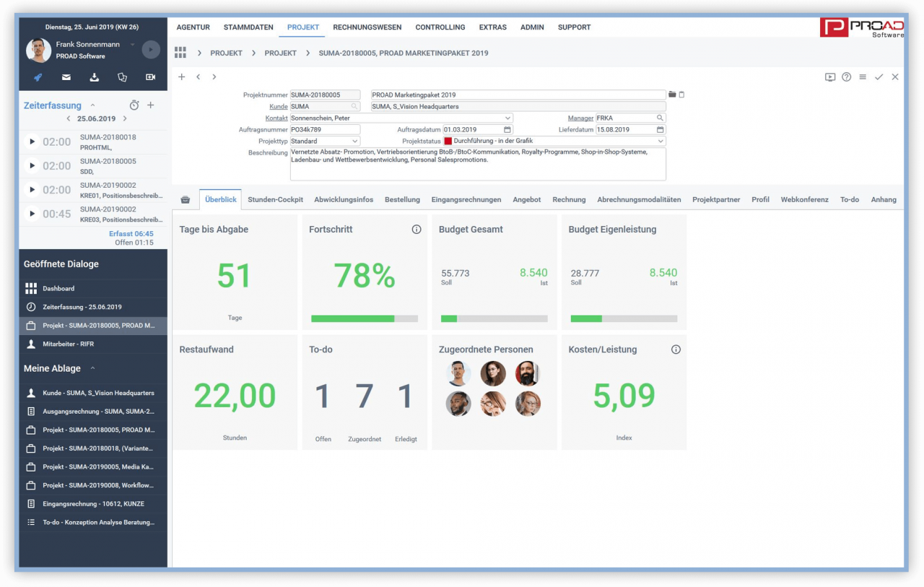Switch to the Stunden-Cockpit tab
This screenshot has width=924, height=587.
[275, 199]
